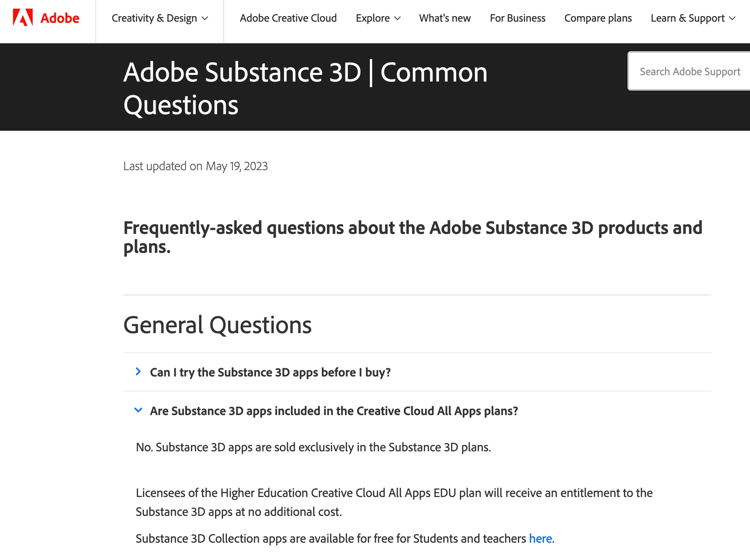The image size is (750, 560).
Task: Go to Adobe Creative Cloud
Action: pyautogui.click(x=288, y=18)
